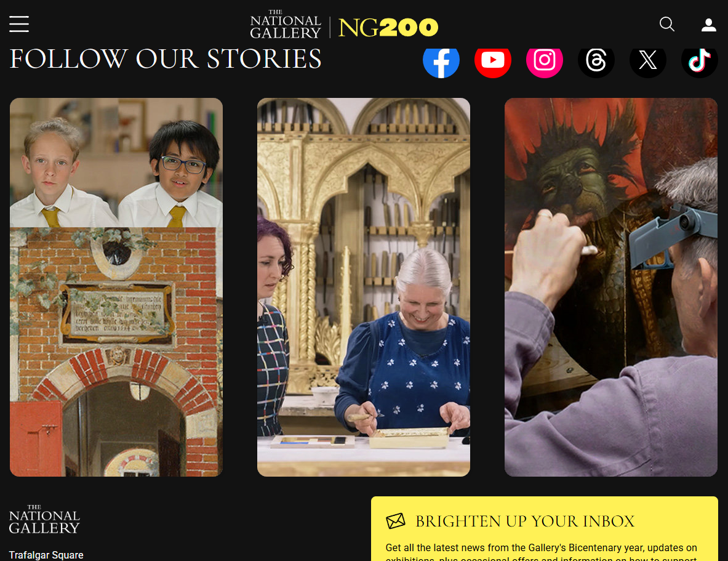Visit the Facebook page icon

click(441, 60)
